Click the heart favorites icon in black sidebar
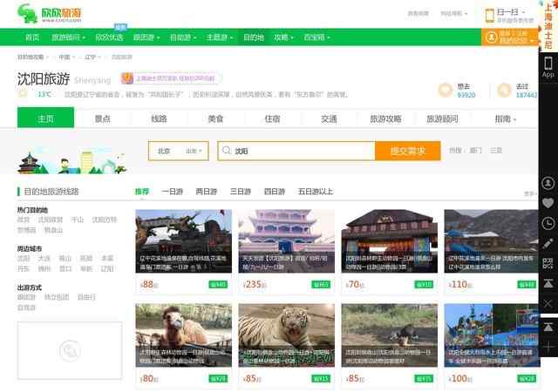558x392 pixels. (x=548, y=203)
